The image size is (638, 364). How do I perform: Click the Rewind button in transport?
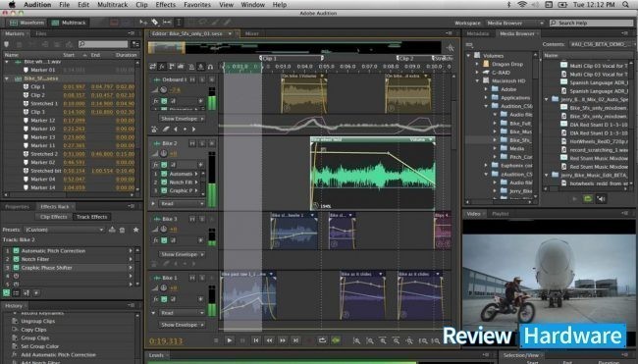269,340
